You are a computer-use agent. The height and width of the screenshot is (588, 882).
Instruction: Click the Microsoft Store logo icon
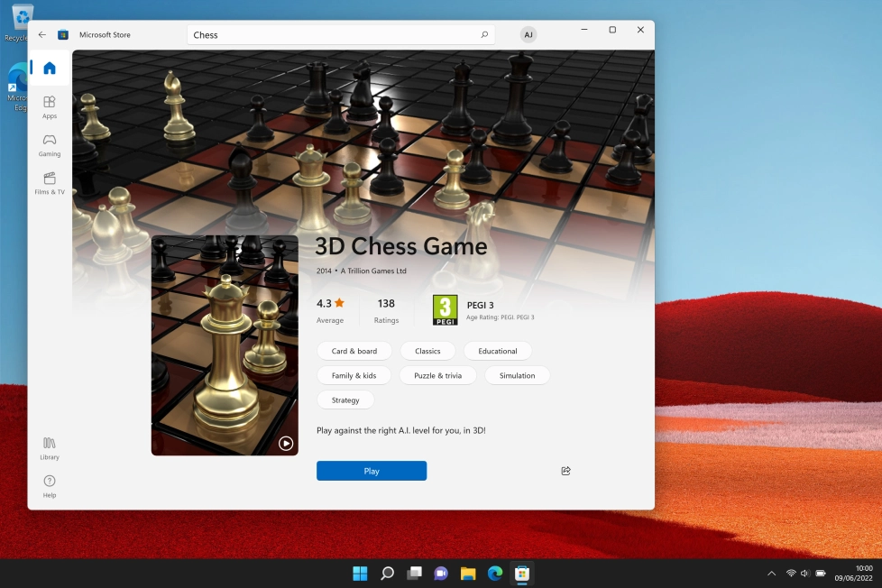(x=63, y=34)
